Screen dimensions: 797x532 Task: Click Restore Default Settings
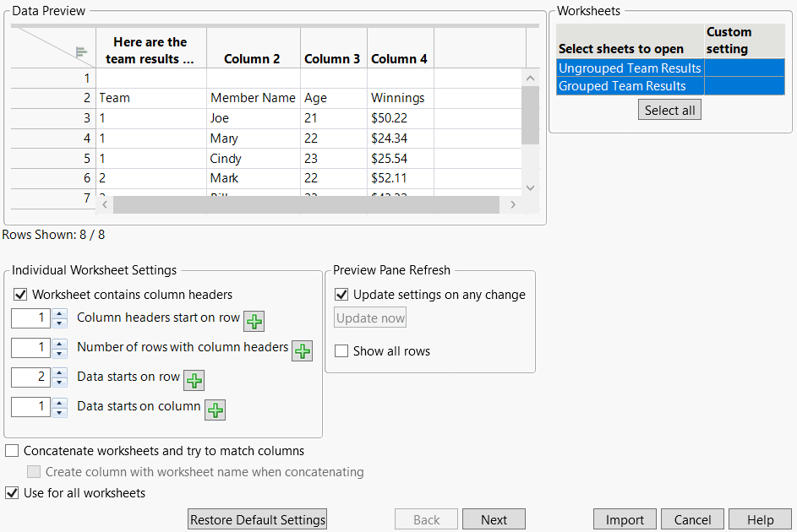point(257,519)
